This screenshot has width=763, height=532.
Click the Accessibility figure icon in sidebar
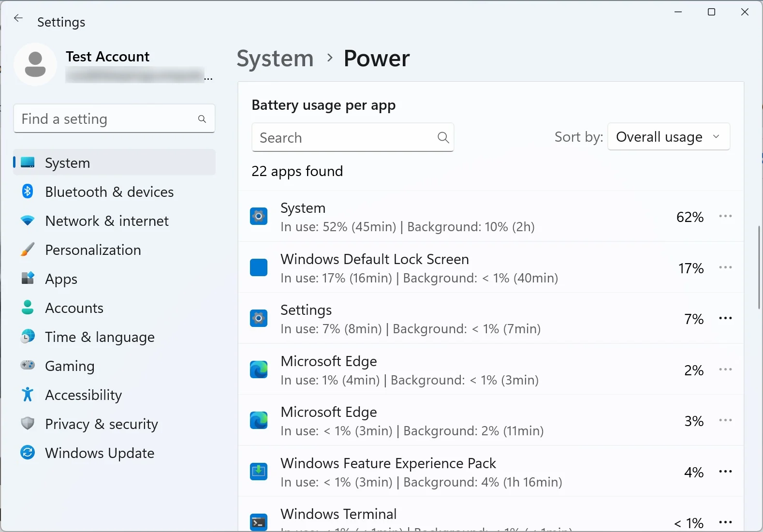28,395
